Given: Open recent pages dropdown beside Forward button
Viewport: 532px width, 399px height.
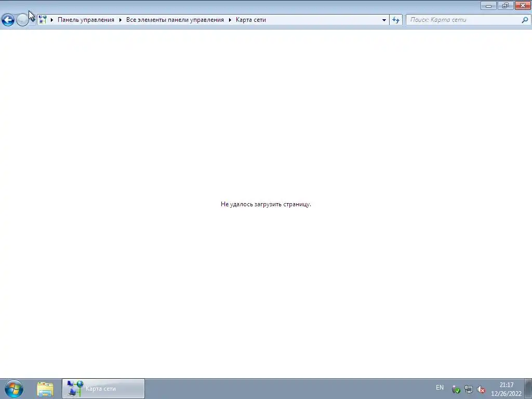Looking at the screenshot, I should coord(33,20).
